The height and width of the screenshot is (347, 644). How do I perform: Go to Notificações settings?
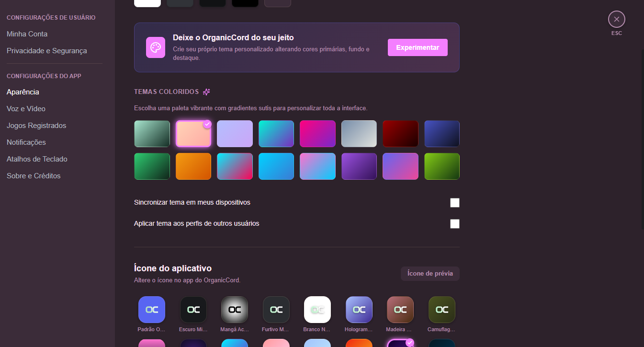point(26,142)
